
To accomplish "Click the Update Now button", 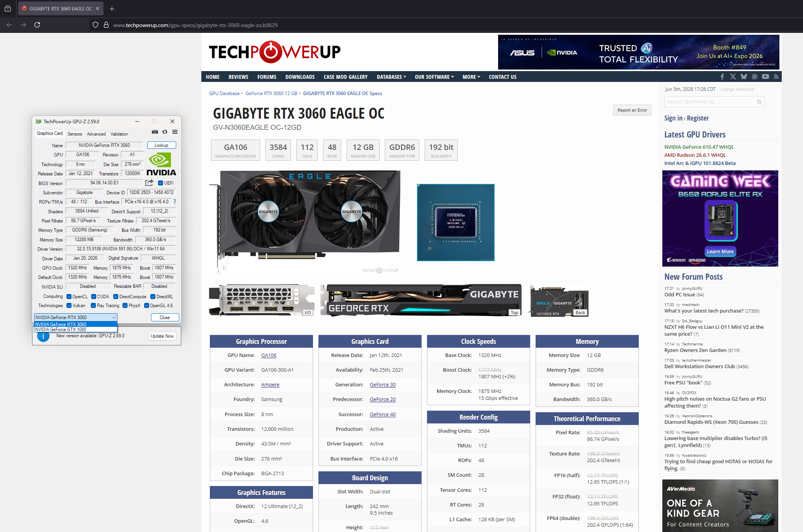I will pos(162,336).
